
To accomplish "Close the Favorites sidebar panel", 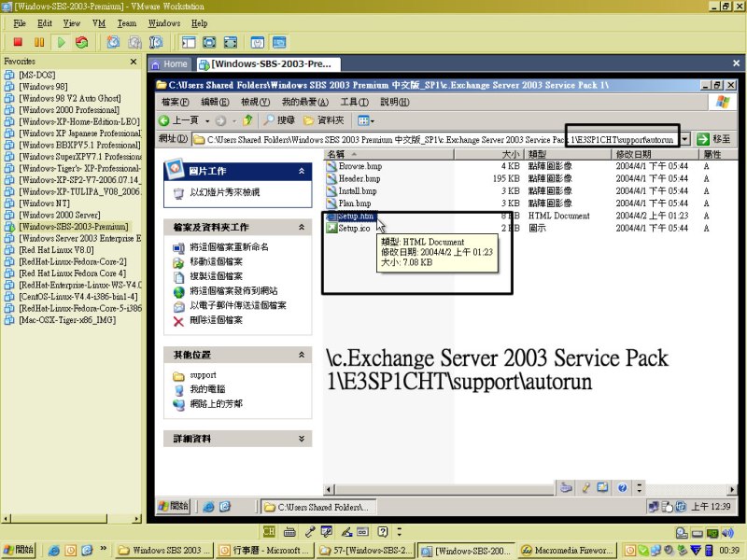I will 134,62.
